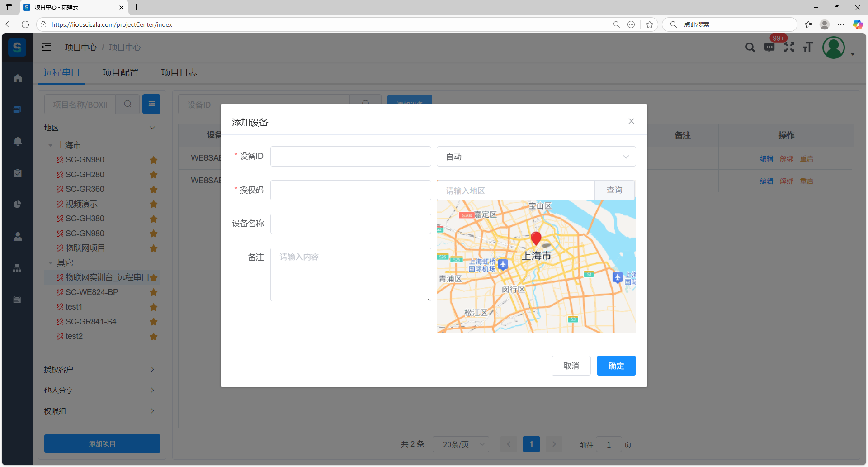868x467 pixels.
Task: Click the sidebar home icon
Action: tap(18, 78)
